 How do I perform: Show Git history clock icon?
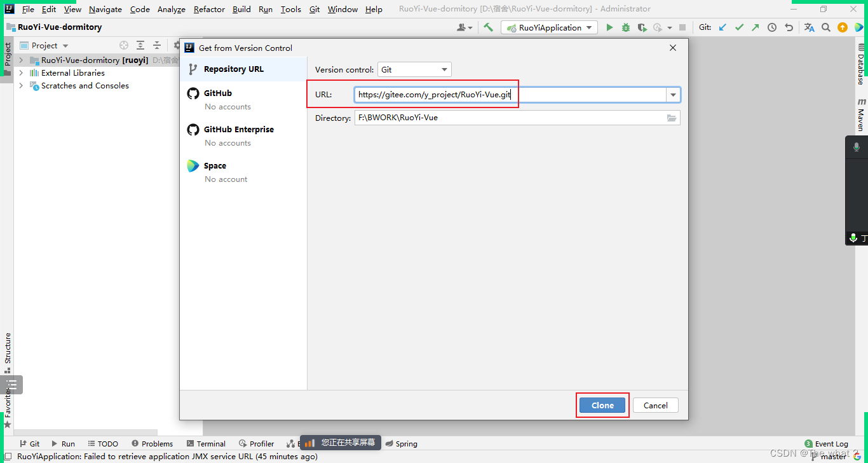[x=772, y=27]
